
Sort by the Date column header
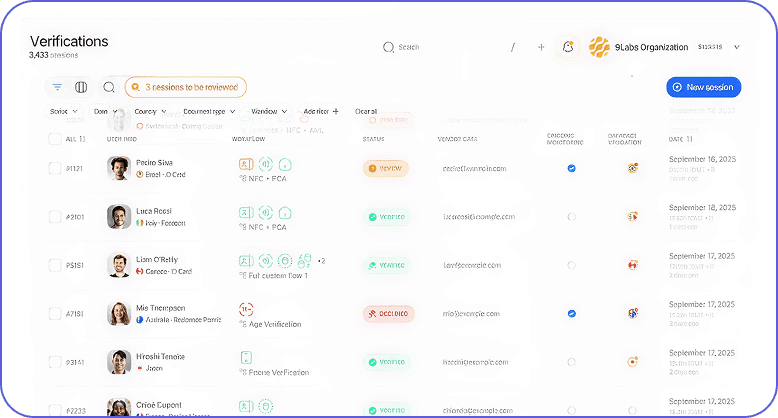680,139
